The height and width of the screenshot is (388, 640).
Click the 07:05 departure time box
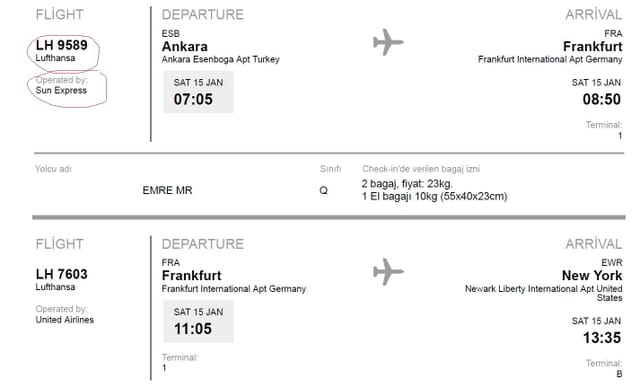[x=198, y=92]
